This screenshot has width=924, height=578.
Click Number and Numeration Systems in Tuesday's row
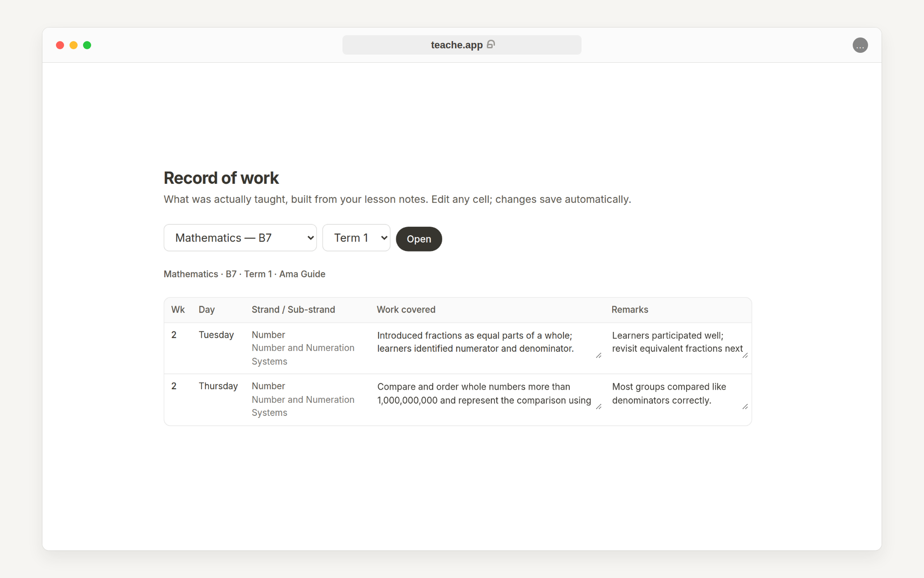(x=303, y=354)
